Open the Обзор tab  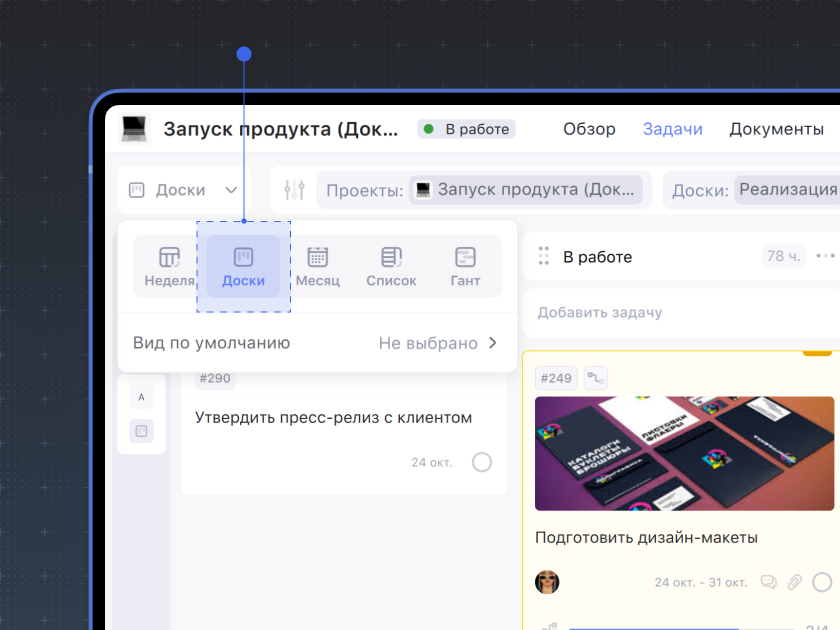click(589, 129)
